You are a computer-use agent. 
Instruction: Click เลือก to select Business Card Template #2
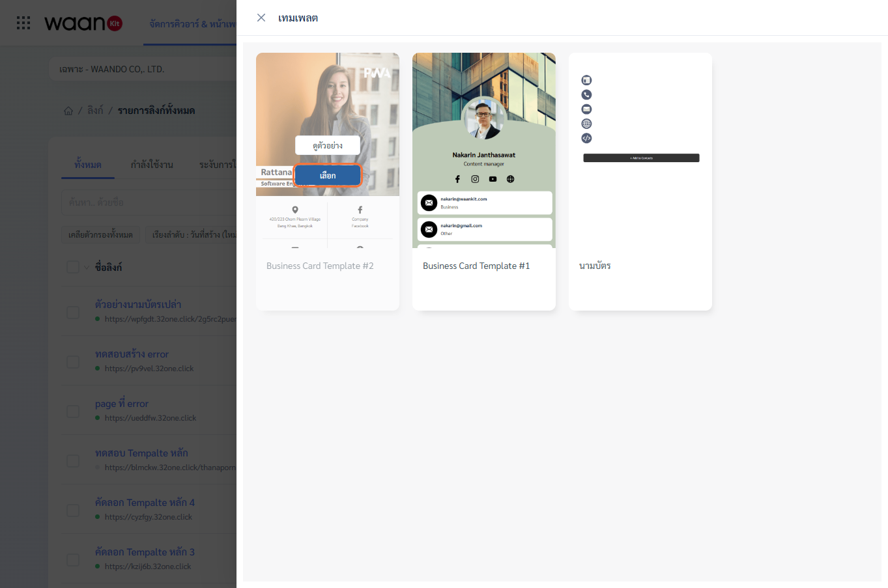coord(328,176)
